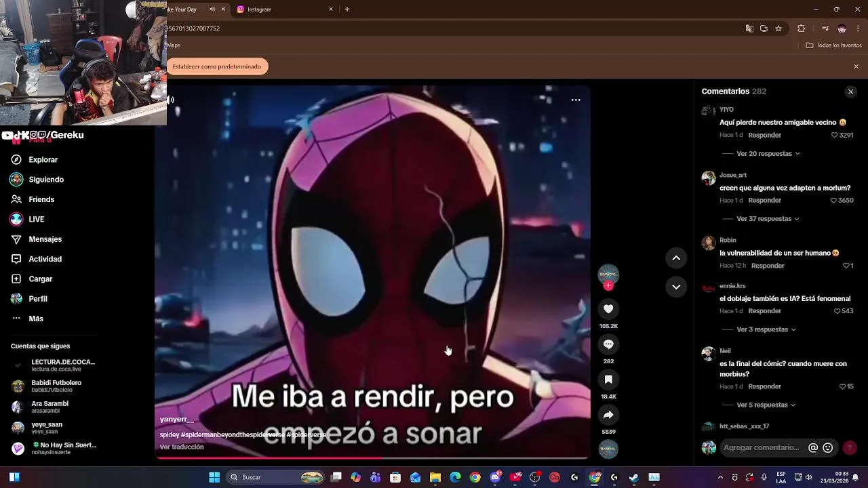
Task: Save the video with the bookmark icon
Action: pos(608,380)
